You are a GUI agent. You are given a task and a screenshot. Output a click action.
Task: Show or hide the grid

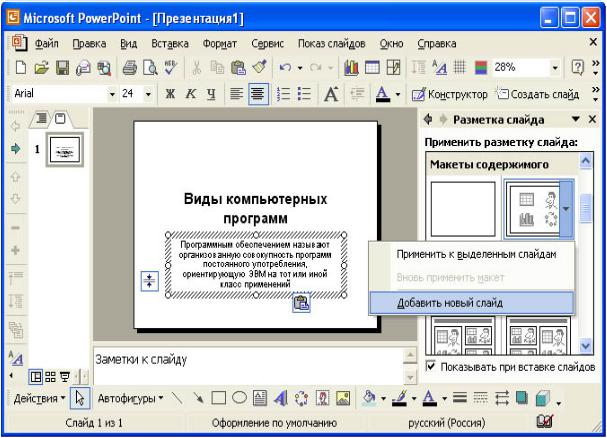coord(460,68)
